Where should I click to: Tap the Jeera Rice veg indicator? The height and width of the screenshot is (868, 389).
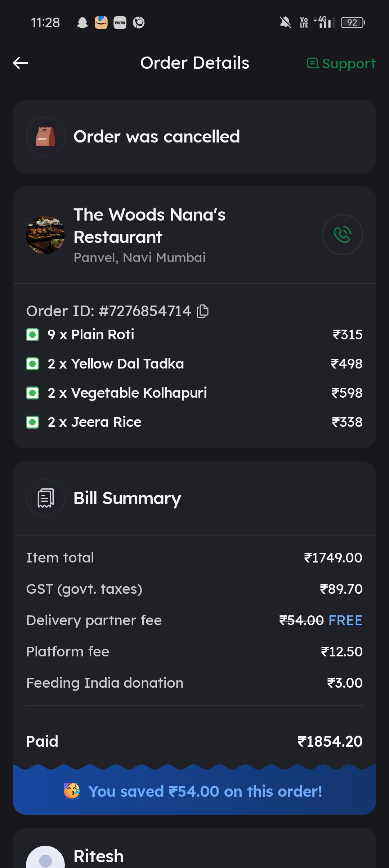tap(32, 422)
